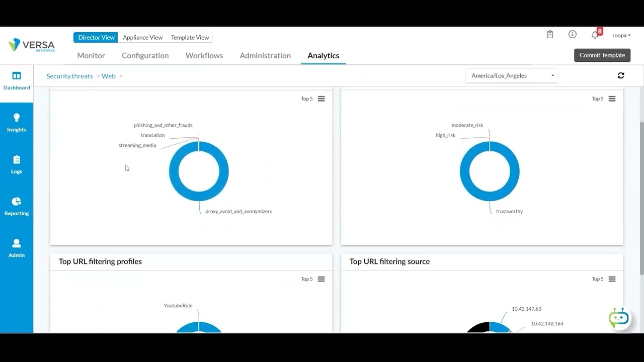Click the streaming_media chart label

(x=137, y=145)
